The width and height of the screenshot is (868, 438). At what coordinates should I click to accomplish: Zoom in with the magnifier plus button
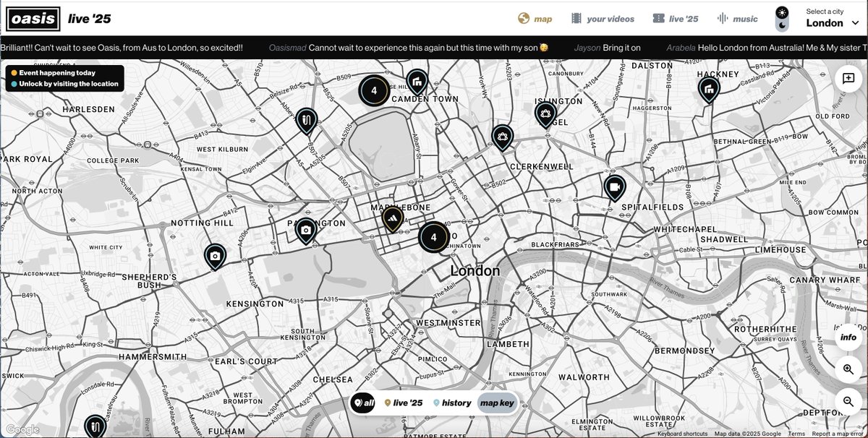[848, 369]
